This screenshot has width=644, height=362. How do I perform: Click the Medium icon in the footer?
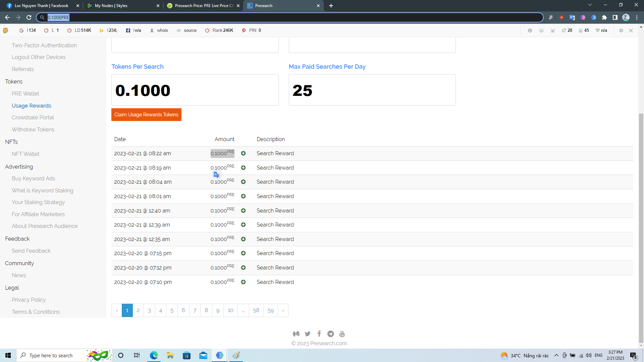[x=296, y=334]
